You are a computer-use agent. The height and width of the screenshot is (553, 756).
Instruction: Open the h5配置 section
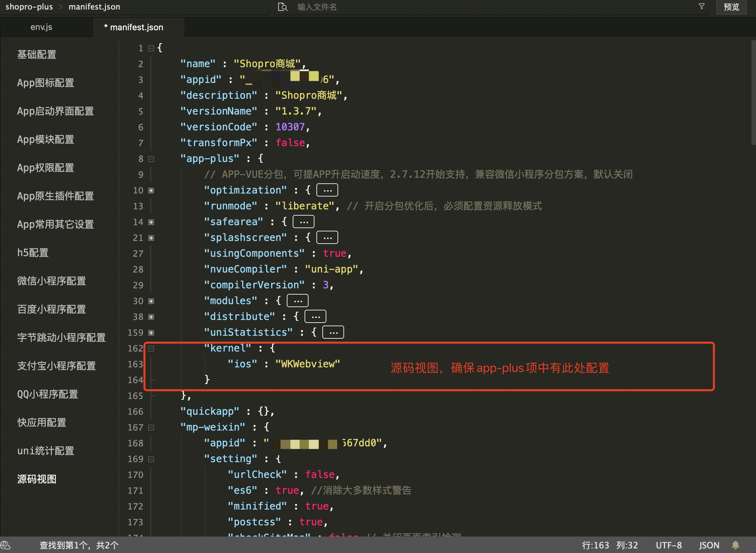(33, 252)
